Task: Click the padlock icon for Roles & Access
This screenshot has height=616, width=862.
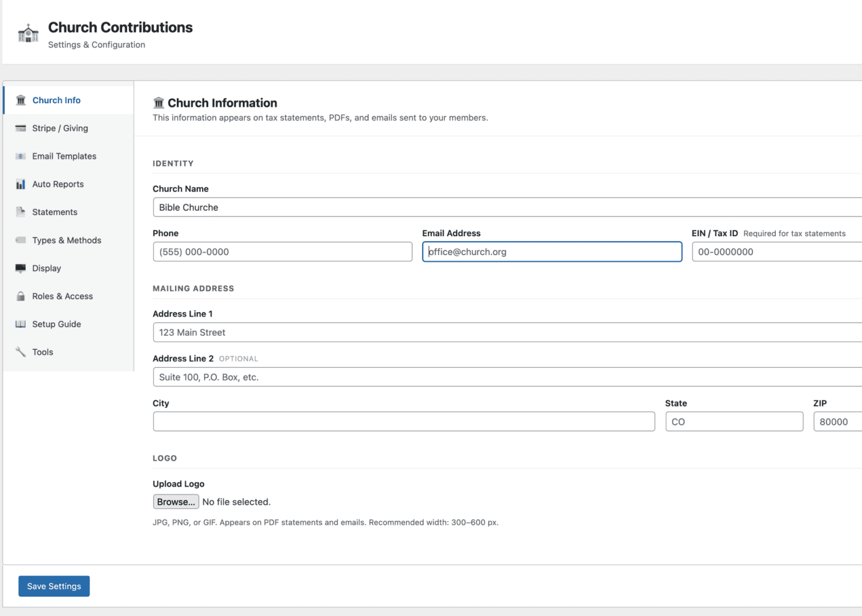Action: [21, 296]
